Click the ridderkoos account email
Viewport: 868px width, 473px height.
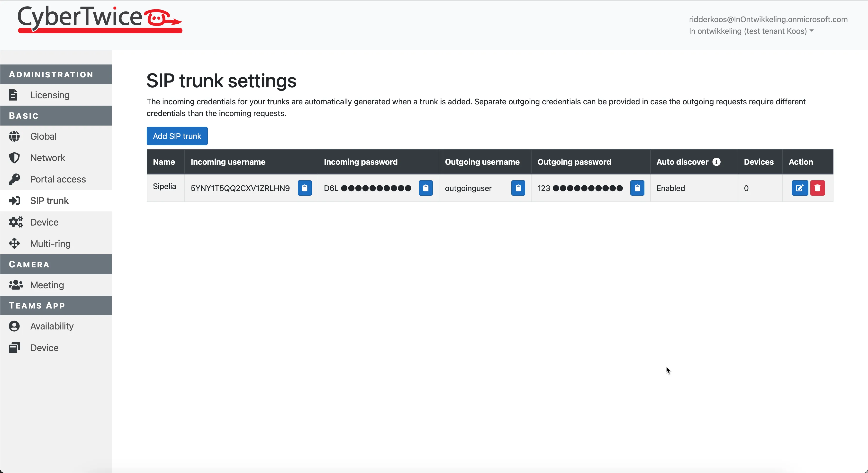[768, 19]
